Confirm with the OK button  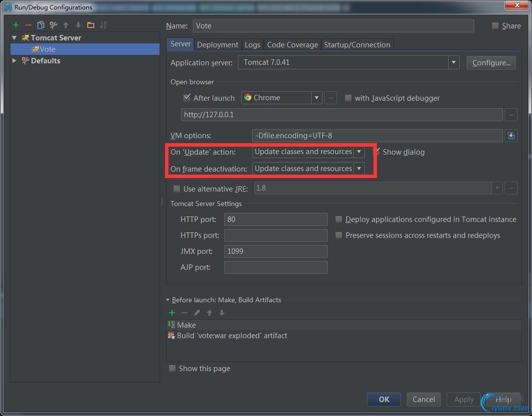(384, 400)
